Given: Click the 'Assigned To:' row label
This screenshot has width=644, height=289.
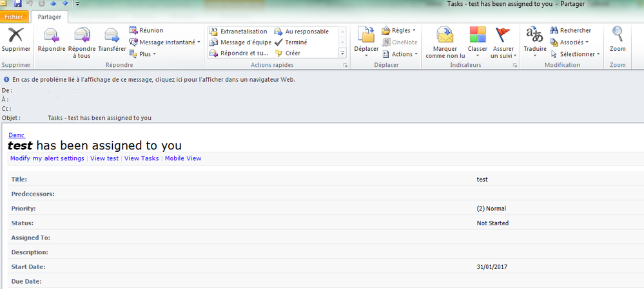Looking at the screenshot, I should tap(31, 238).
